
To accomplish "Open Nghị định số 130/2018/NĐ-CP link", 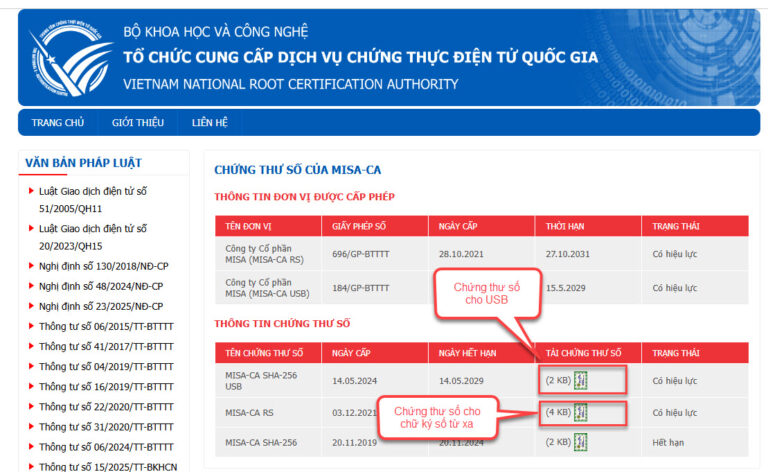I will pyautogui.click(x=103, y=266).
